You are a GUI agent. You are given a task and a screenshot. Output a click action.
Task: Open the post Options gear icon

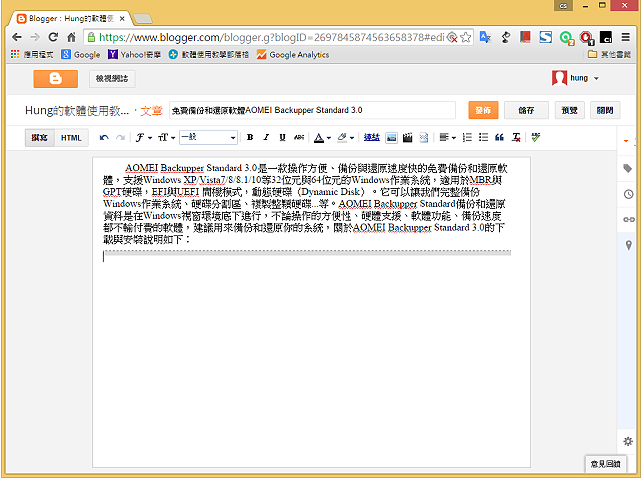tap(628, 441)
